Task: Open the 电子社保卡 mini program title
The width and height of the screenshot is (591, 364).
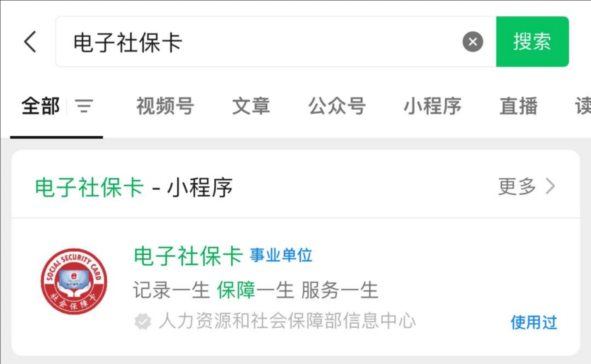Action: (x=188, y=256)
